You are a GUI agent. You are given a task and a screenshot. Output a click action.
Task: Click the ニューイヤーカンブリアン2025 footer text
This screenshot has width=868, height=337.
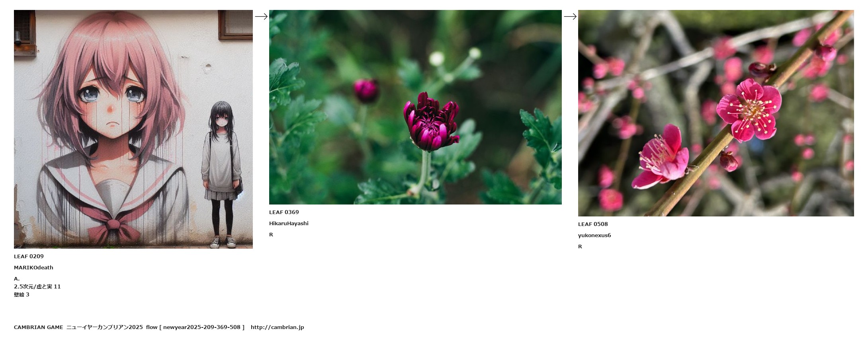[104, 327]
